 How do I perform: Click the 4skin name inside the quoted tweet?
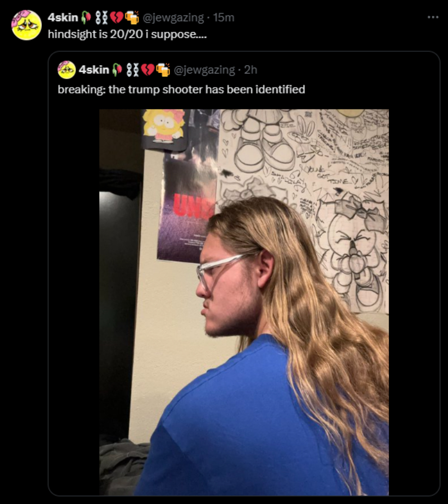point(94,70)
